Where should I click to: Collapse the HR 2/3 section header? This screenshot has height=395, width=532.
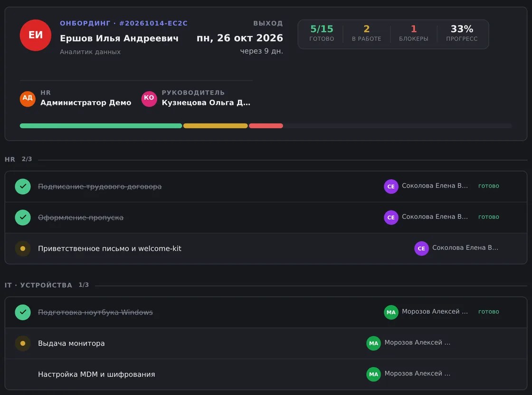pyautogui.click(x=19, y=159)
